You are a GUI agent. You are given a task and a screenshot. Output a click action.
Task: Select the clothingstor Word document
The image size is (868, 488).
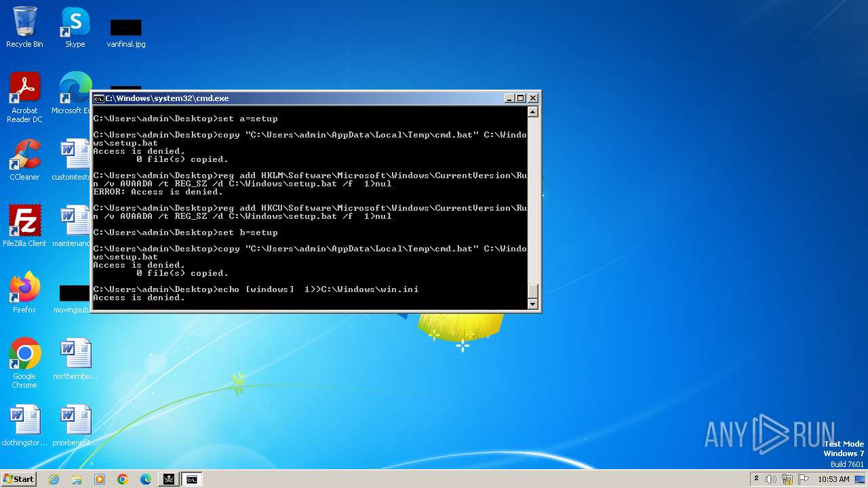point(24,426)
